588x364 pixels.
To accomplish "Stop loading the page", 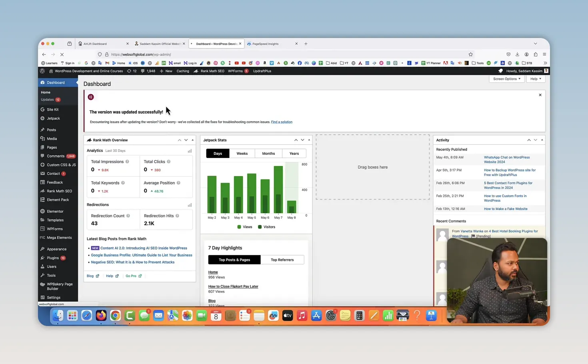I will click(x=62, y=54).
